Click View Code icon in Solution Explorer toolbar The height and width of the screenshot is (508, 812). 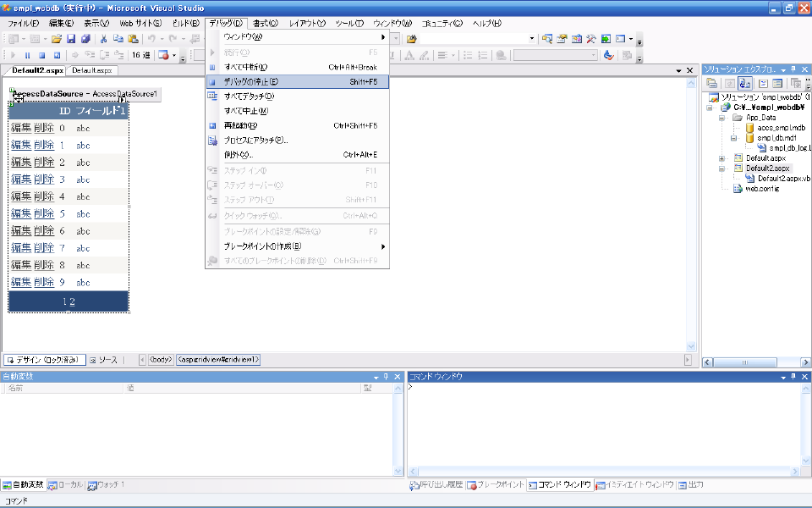(763, 84)
